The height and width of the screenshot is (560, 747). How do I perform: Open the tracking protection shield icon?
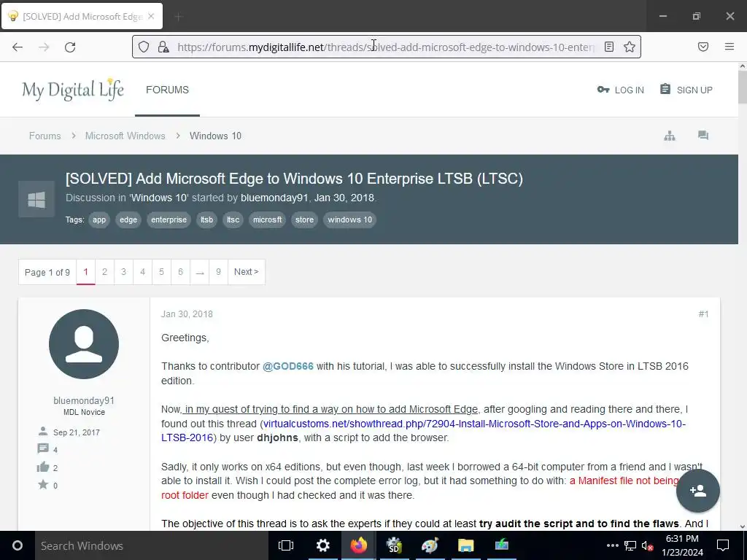point(144,47)
